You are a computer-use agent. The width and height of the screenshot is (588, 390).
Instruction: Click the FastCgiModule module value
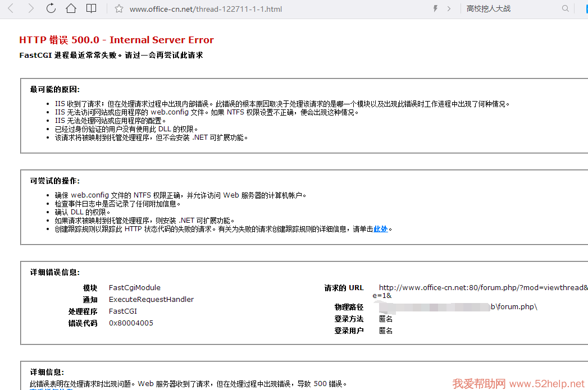[134, 287]
